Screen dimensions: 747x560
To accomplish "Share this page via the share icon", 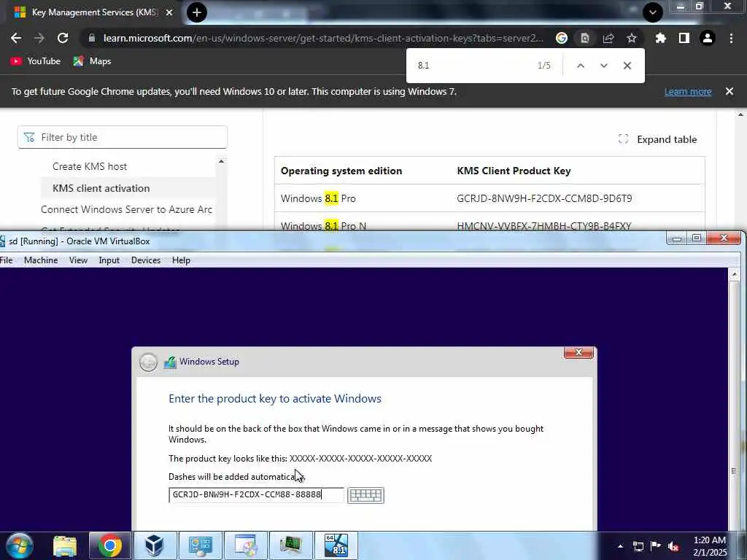I will pos(608,38).
